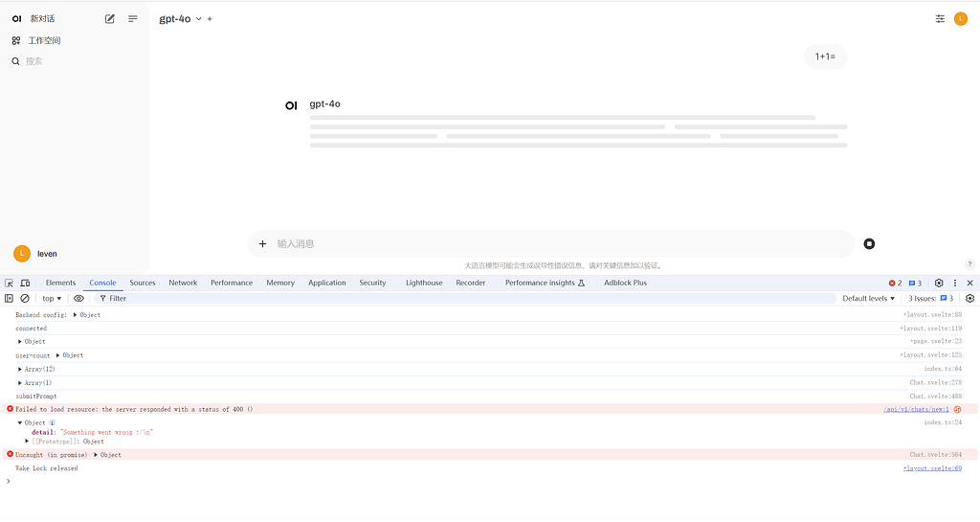Click the blue messages count badge

coord(915,284)
